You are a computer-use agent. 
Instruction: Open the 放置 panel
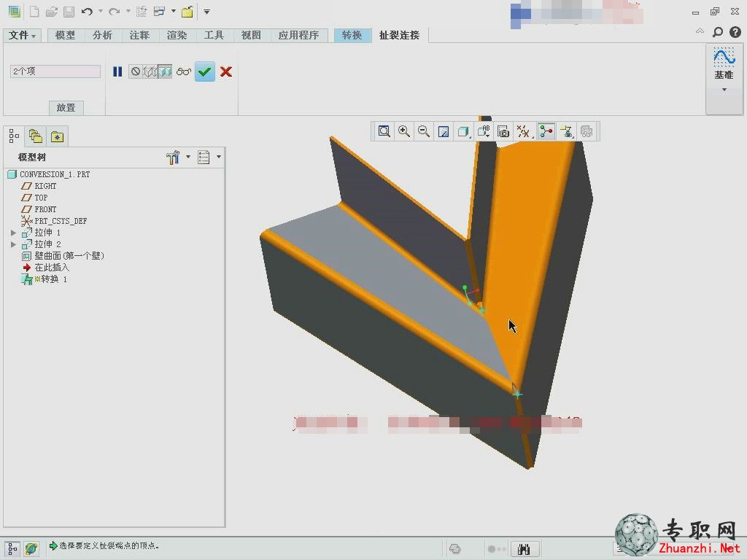(66, 108)
